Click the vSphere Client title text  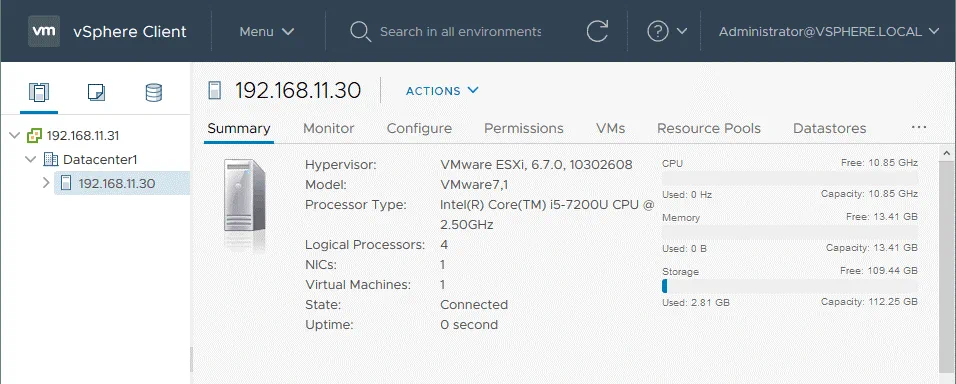130,31
